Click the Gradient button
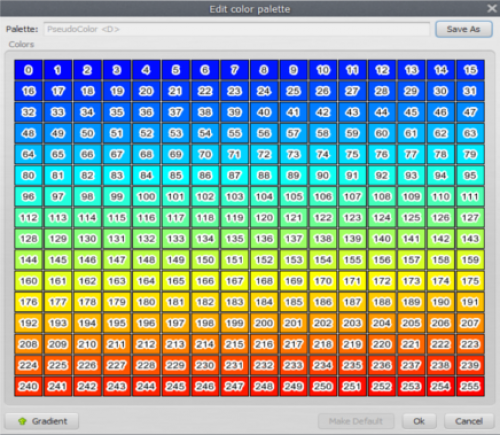Screen dimensions: 500x435 pyautogui.click(x=42, y=421)
